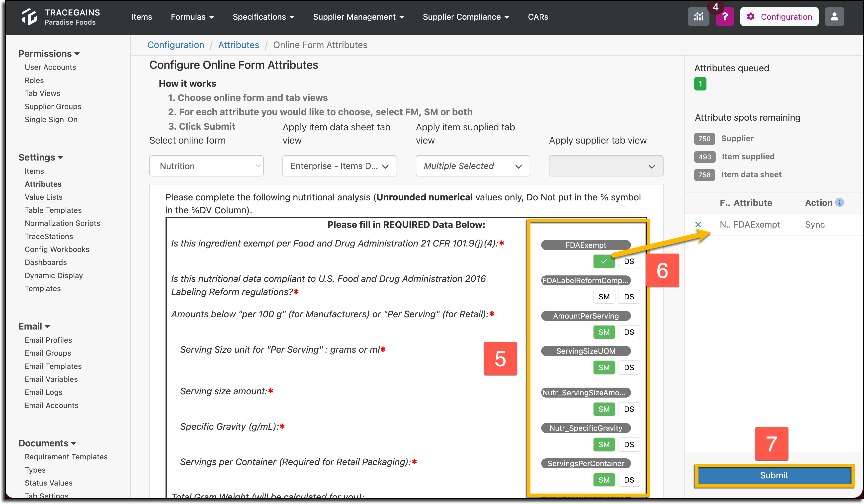This screenshot has height=504, width=864.
Task: Toggle SM for FDALabelReformComp attribute
Action: click(x=604, y=297)
